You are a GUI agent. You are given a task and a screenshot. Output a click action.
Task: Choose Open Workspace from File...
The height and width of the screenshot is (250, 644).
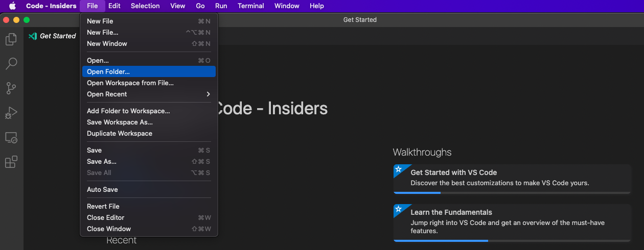[x=149, y=83]
